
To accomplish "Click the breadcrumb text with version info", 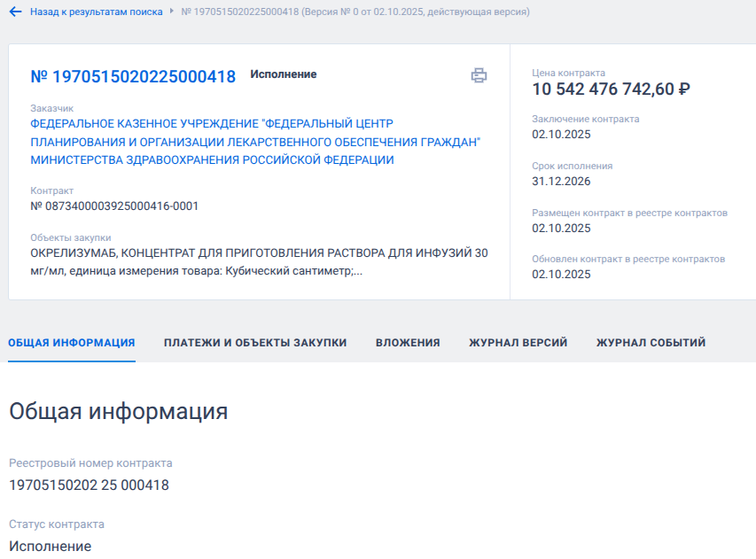I will pyautogui.click(x=355, y=12).
